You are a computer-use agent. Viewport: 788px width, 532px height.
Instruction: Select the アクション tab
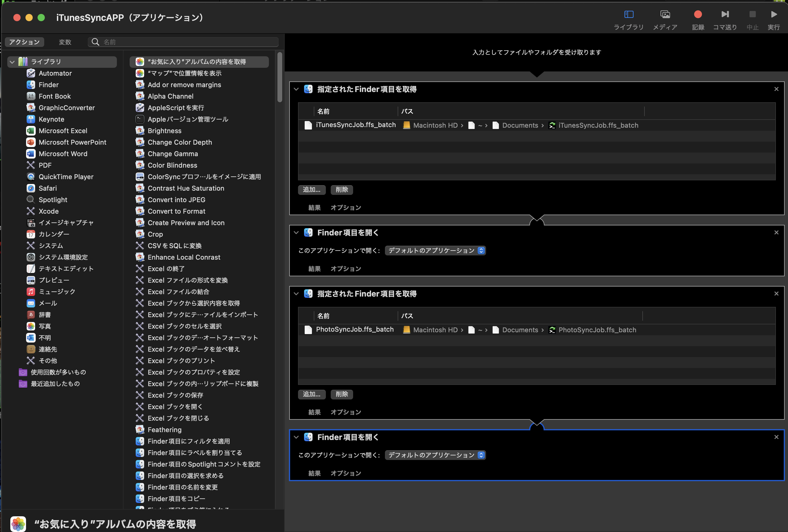(x=25, y=42)
